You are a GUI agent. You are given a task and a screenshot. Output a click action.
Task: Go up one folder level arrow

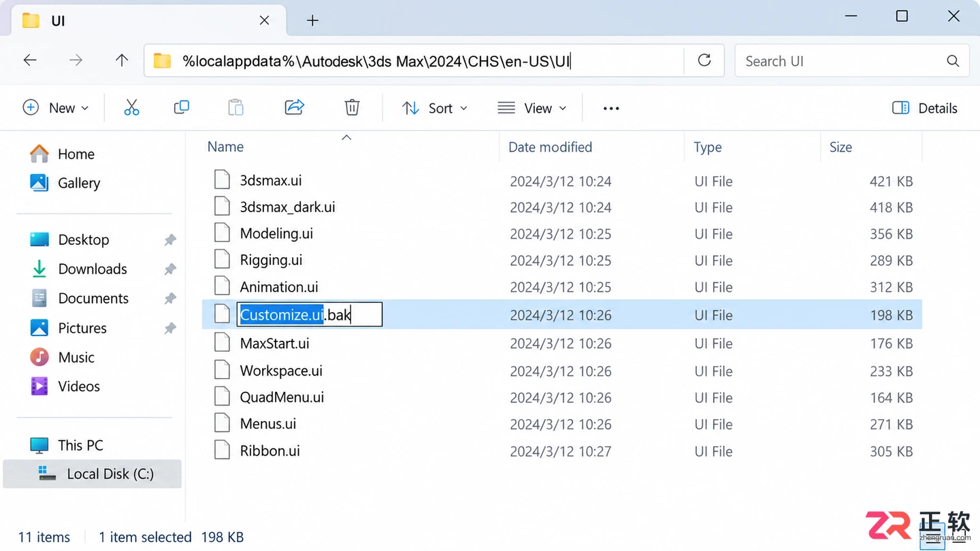pyautogui.click(x=122, y=61)
